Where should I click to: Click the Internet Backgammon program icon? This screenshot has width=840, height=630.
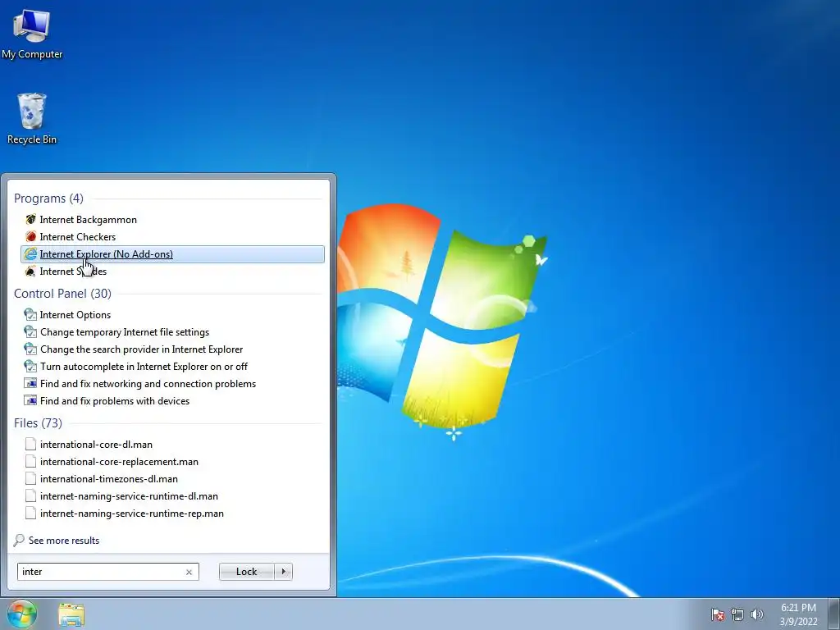point(30,220)
